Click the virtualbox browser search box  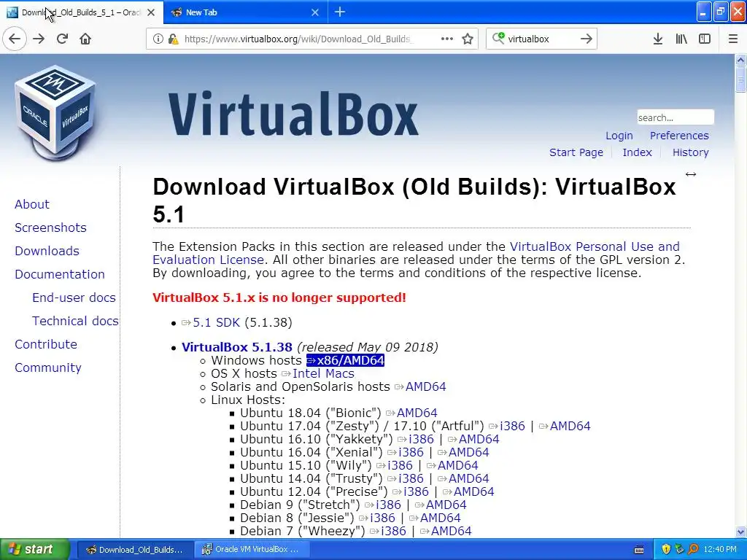point(541,39)
